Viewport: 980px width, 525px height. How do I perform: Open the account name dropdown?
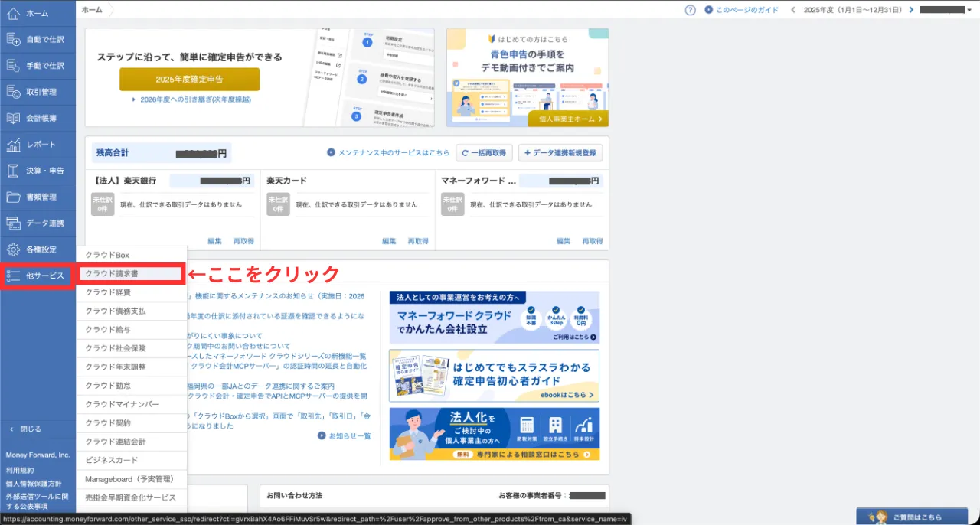(x=946, y=10)
